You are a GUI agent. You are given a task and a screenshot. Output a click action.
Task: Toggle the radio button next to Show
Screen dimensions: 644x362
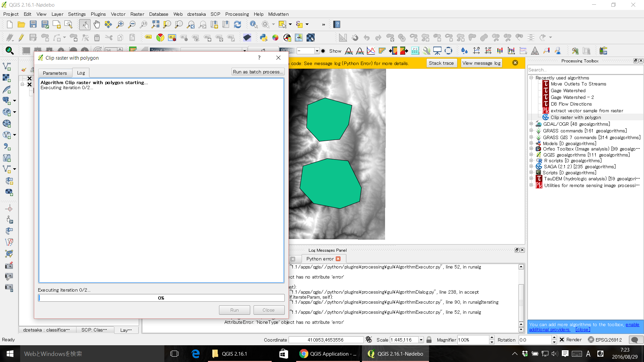(323, 51)
